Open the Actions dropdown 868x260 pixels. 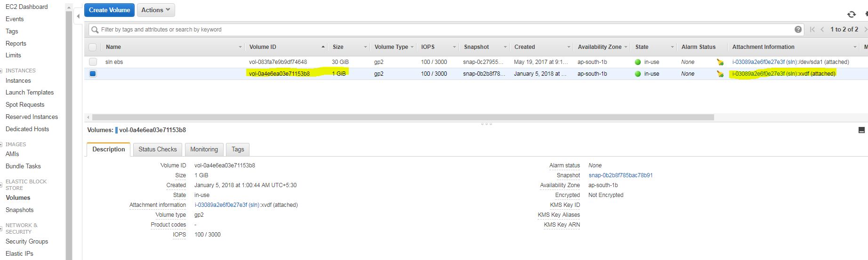(x=156, y=10)
